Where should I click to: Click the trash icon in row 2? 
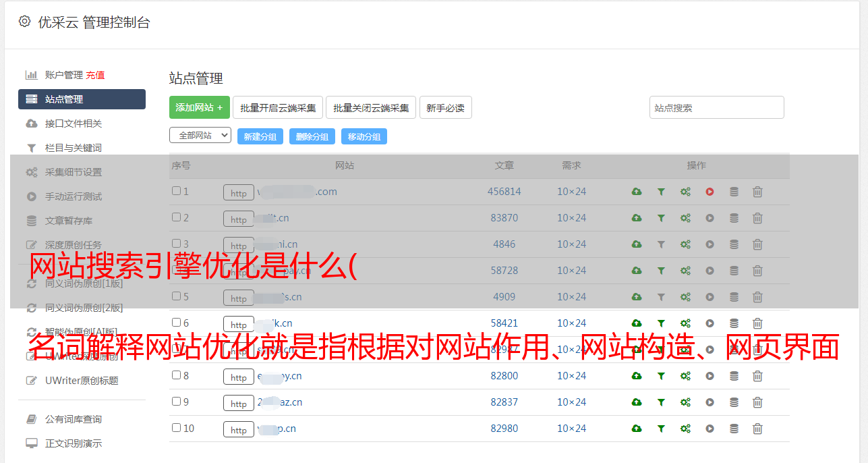[757, 218]
